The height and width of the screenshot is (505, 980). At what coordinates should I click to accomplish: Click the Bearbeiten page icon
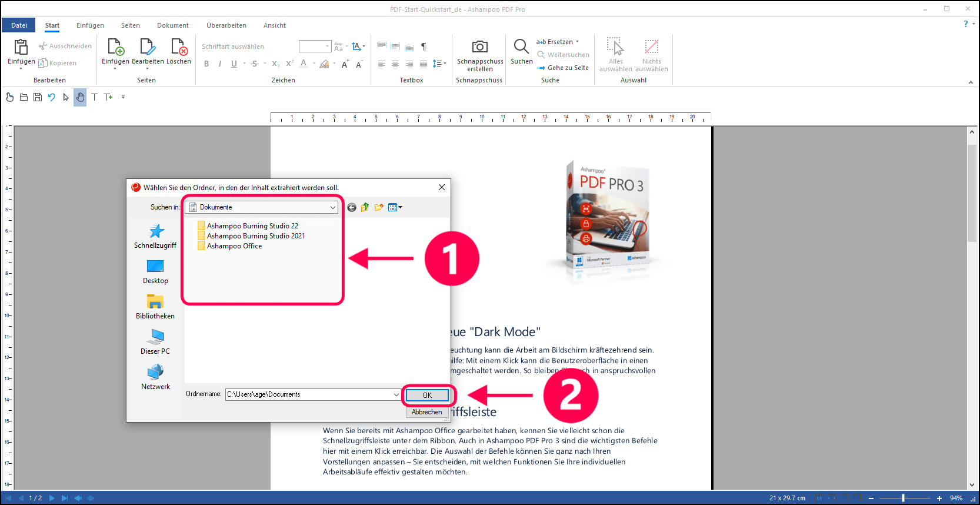click(x=147, y=47)
